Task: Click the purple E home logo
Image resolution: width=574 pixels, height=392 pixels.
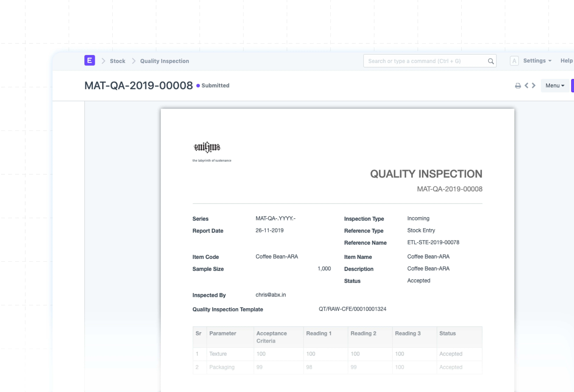Action: click(90, 60)
